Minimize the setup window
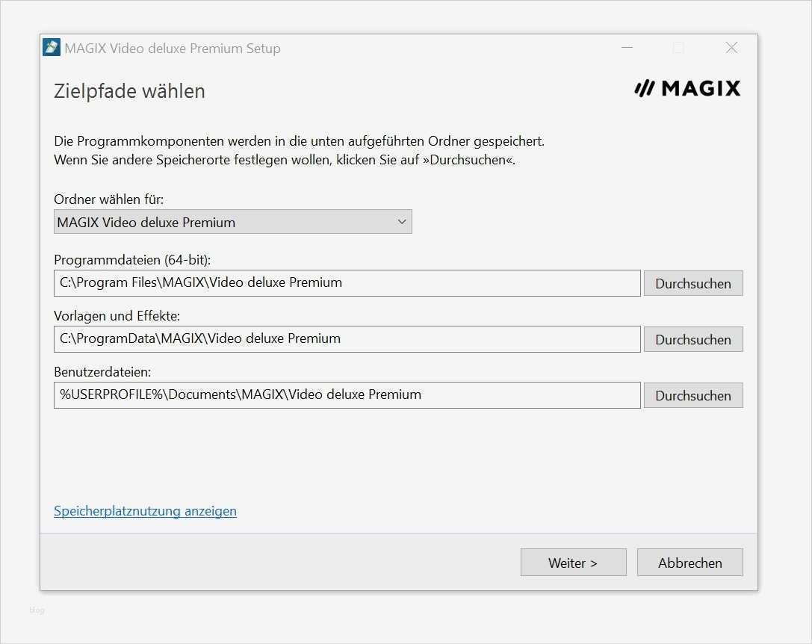This screenshot has height=644, width=812. click(x=627, y=48)
